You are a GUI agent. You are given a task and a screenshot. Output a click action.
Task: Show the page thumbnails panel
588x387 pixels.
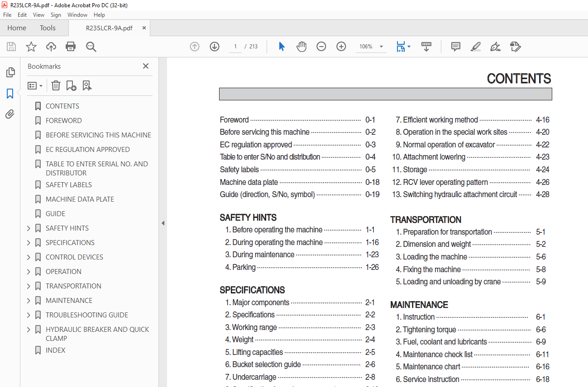[10, 72]
